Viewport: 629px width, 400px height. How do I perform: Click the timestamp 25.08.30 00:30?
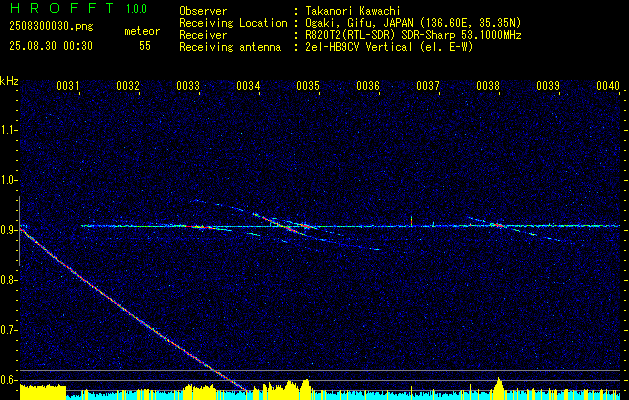pos(51,46)
